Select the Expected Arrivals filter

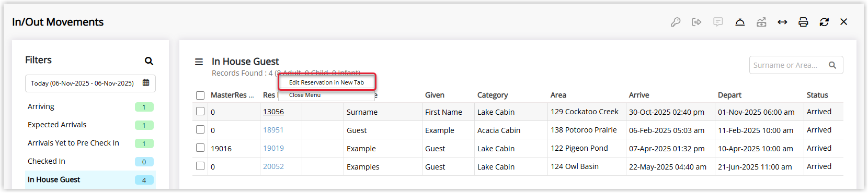(x=90, y=125)
